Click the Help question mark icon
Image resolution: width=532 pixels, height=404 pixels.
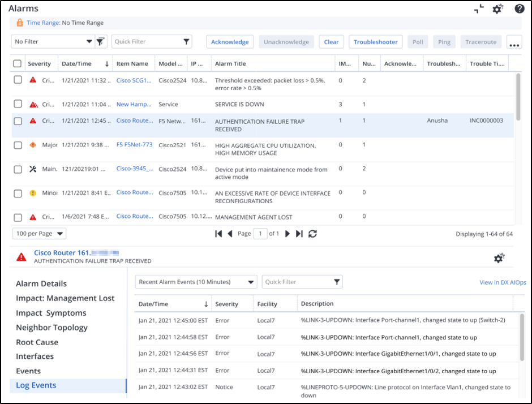[x=519, y=9]
